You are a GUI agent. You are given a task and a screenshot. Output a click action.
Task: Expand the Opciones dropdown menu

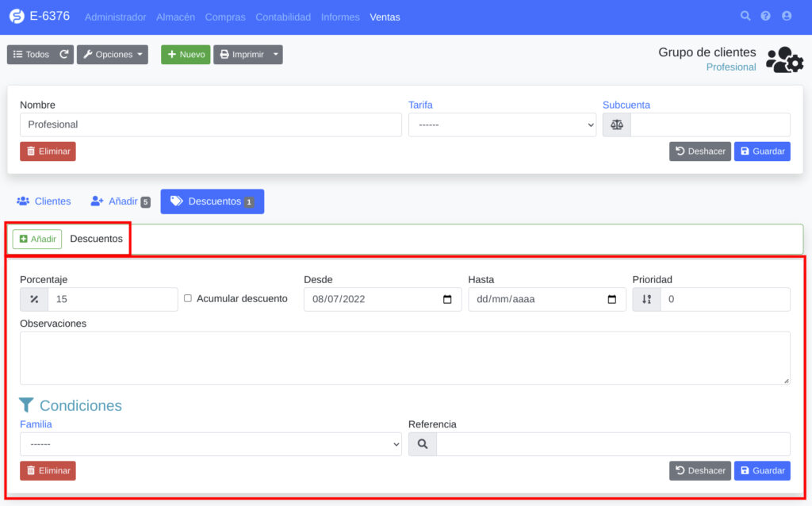pos(113,55)
